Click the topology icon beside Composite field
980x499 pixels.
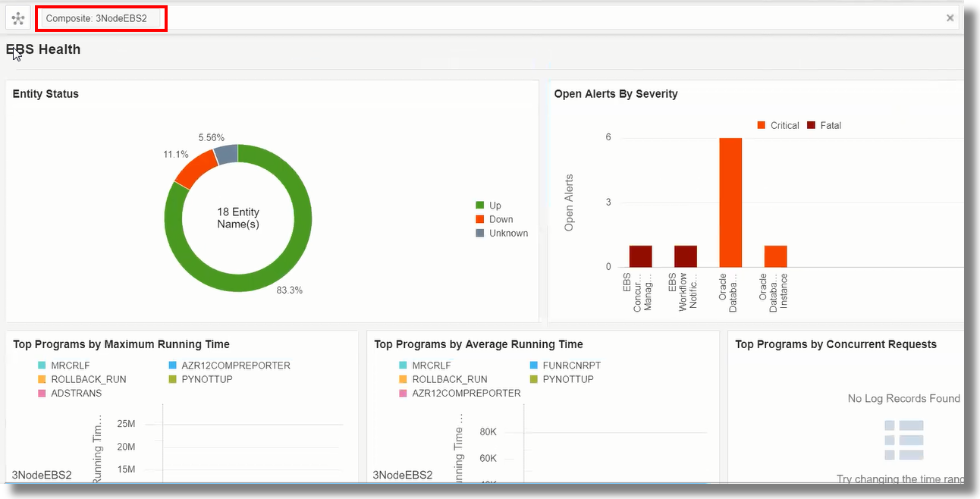pyautogui.click(x=18, y=18)
